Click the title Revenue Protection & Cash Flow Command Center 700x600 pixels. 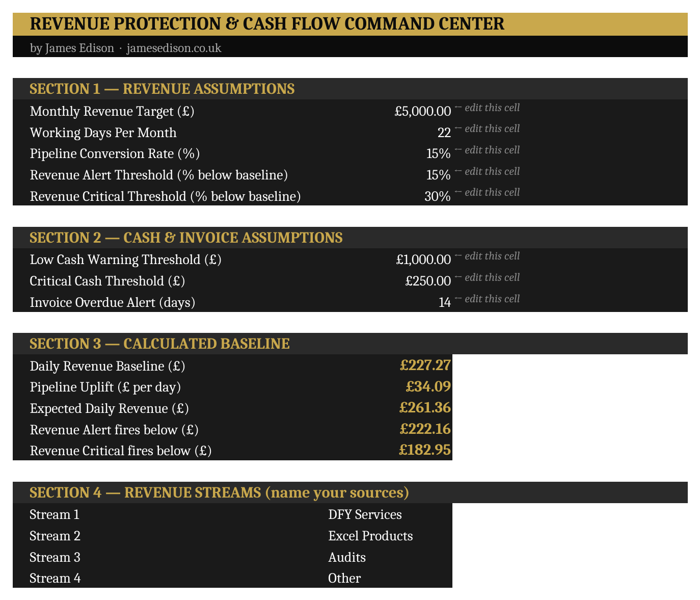[x=267, y=24]
